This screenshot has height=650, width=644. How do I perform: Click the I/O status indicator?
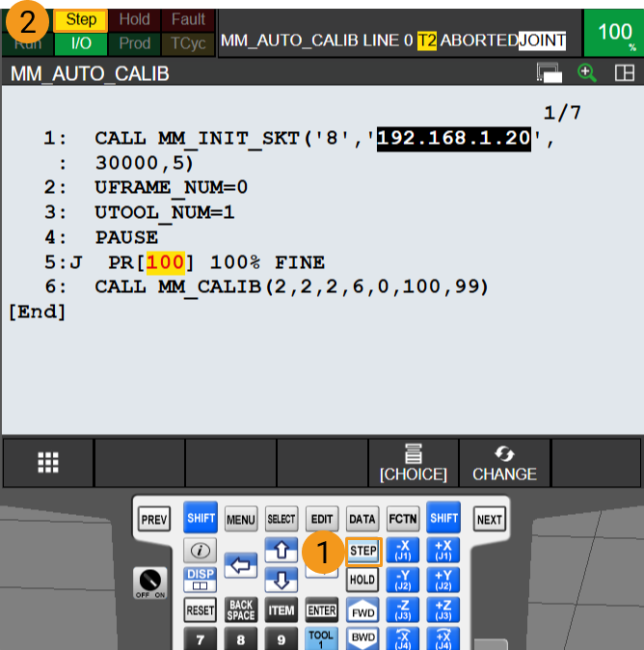(x=81, y=43)
